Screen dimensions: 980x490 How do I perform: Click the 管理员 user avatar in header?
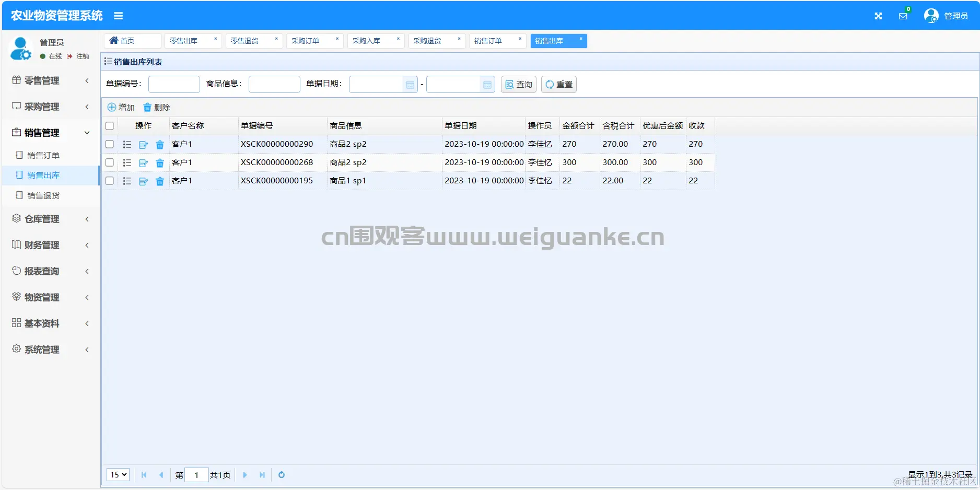pyautogui.click(x=931, y=16)
